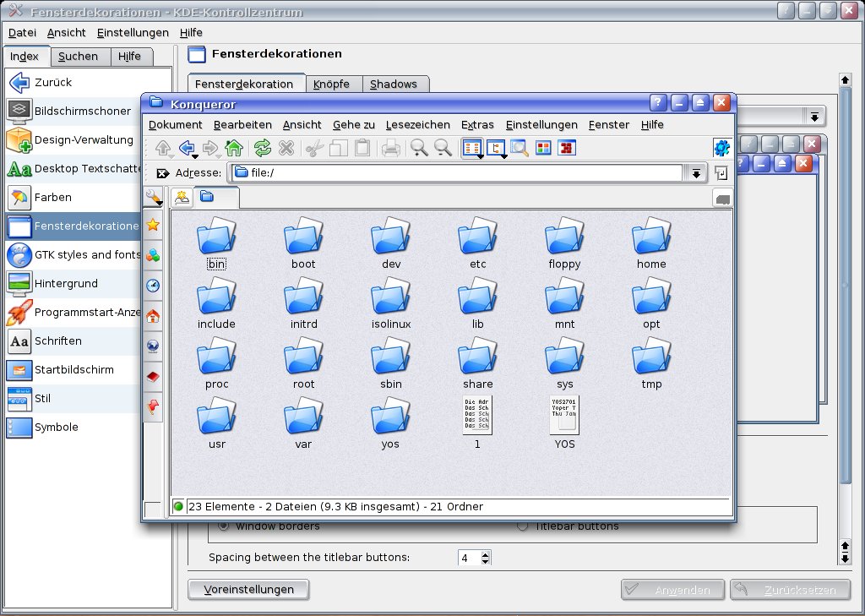The height and width of the screenshot is (616, 865).
Task: Zoom out with the magnifier minus icon
Action: pyautogui.click(x=443, y=148)
